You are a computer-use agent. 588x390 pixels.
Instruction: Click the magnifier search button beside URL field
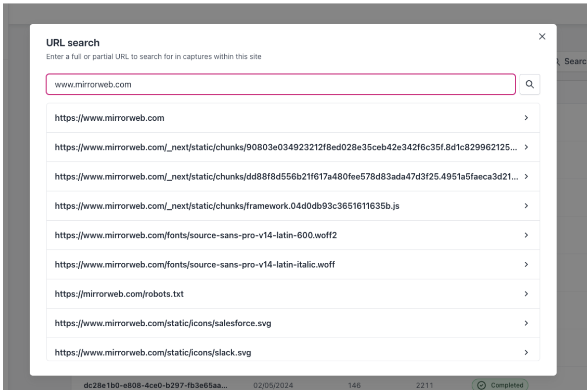point(530,84)
